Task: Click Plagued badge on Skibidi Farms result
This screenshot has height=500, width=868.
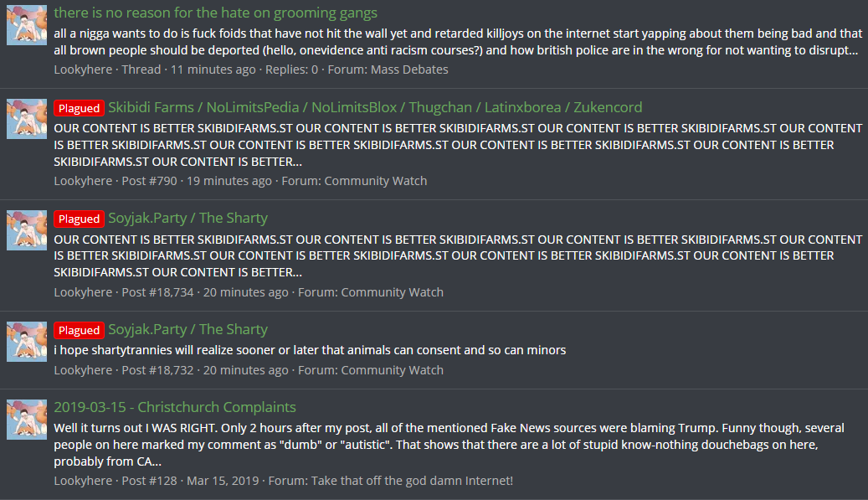Action: tap(80, 108)
